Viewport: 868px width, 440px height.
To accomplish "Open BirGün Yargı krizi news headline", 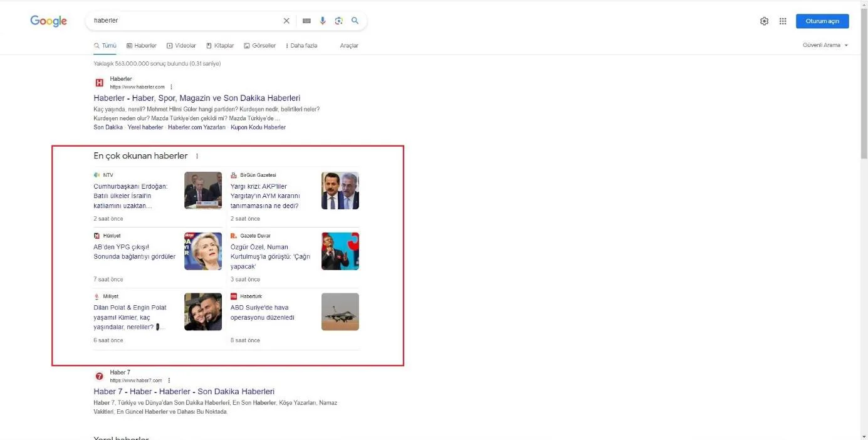I will coord(266,196).
